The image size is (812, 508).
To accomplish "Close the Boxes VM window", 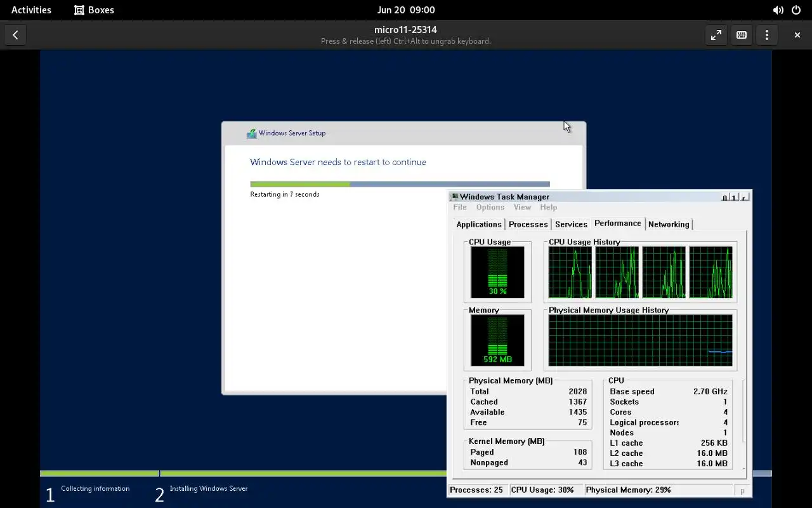I will pos(797,35).
